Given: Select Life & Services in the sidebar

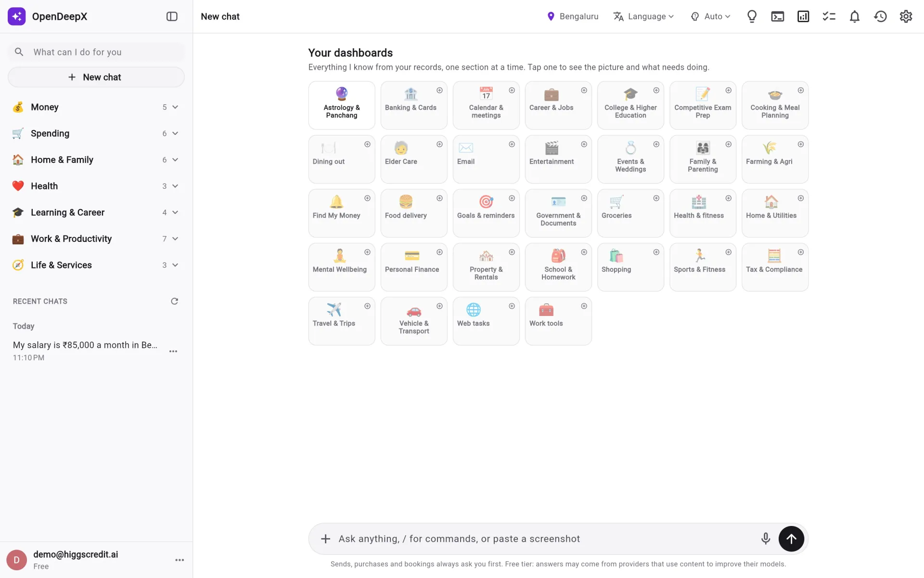Looking at the screenshot, I should (96, 265).
